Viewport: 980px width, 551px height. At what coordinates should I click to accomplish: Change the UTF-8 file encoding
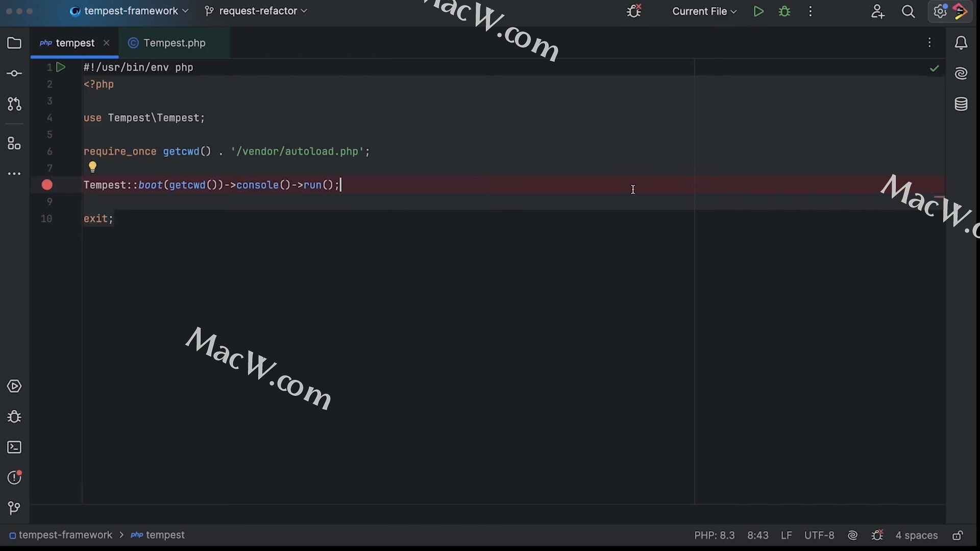point(819,535)
